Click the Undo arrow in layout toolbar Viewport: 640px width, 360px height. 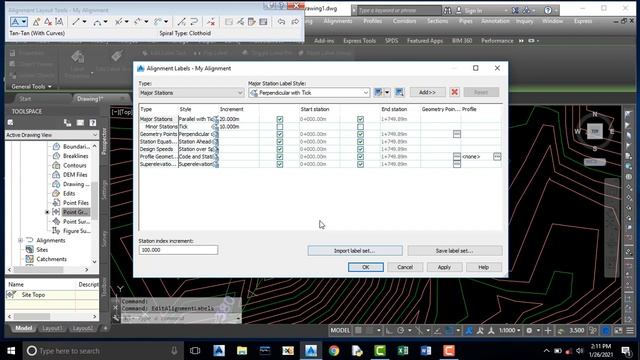pyautogui.click(x=281, y=22)
